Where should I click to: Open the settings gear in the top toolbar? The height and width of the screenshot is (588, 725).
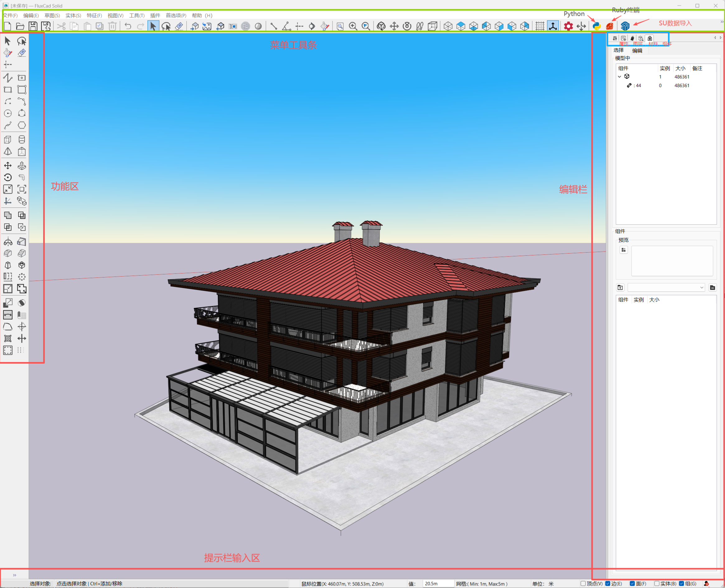pos(568,26)
